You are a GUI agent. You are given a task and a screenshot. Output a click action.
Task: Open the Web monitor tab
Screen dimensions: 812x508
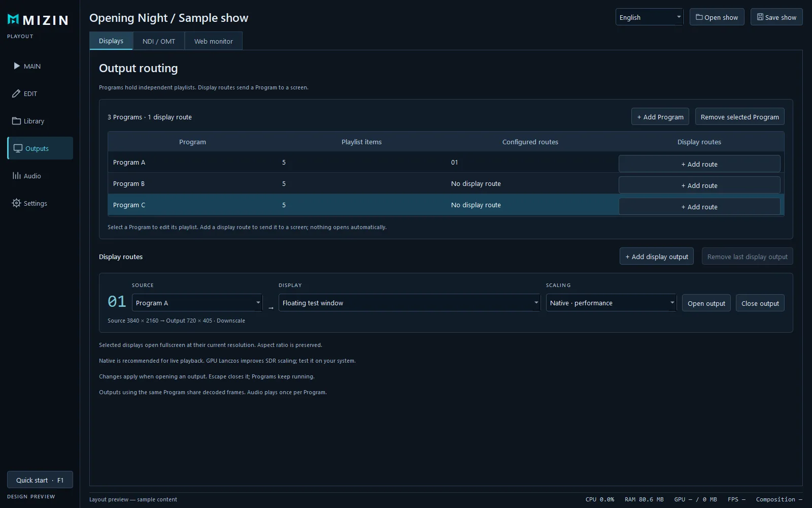pos(214,41)
